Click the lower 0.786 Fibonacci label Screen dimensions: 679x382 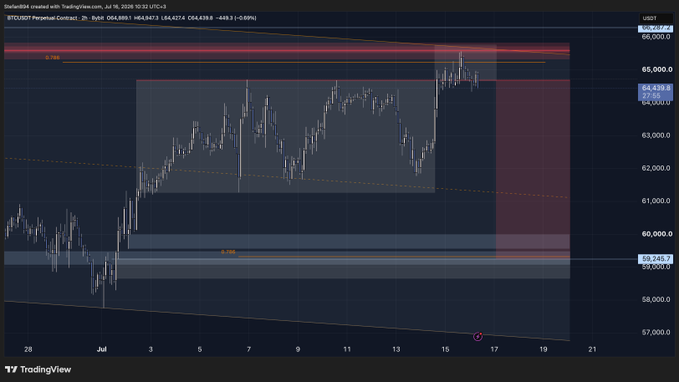point(228,252)
